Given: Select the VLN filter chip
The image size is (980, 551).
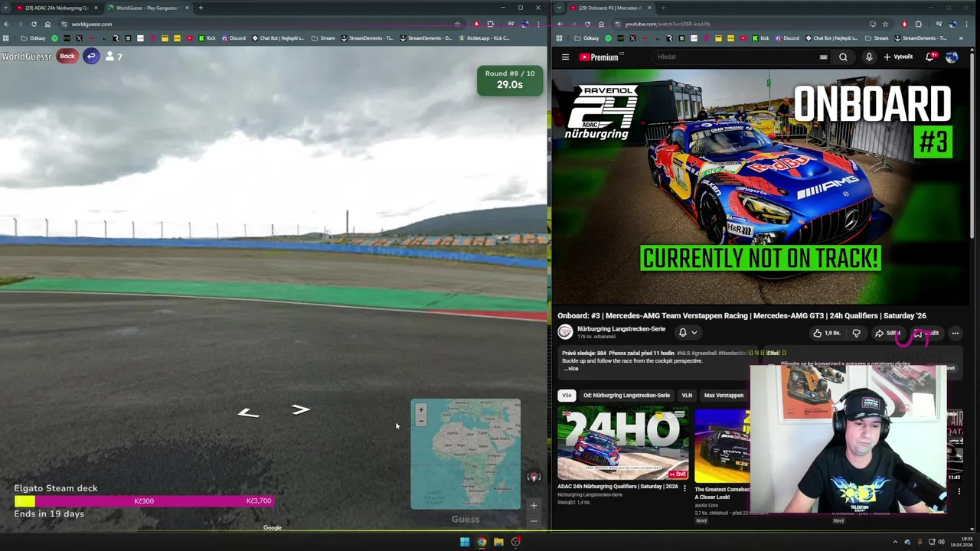Looking at the screenshot, I should 687,396.
